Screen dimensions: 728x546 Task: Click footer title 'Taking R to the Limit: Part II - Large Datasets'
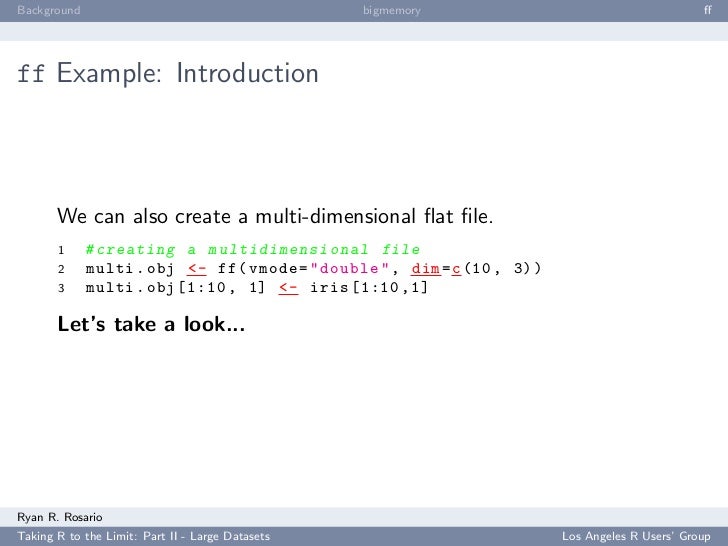[143, 536]
